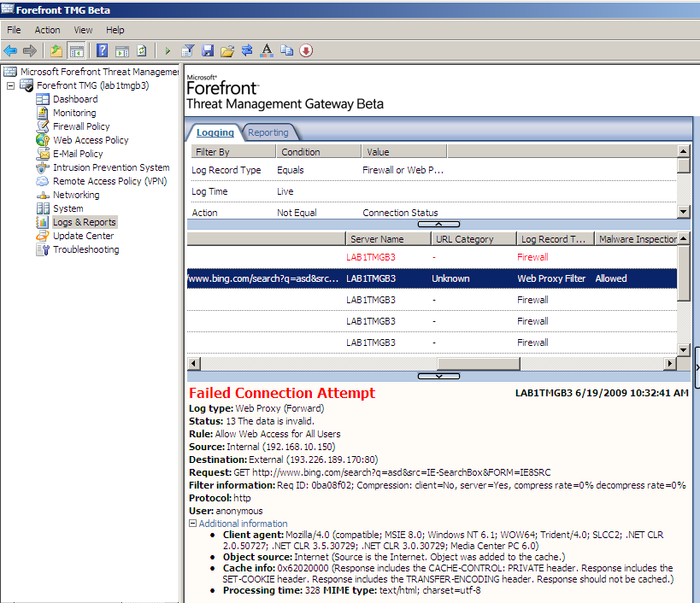Click the red down-arrow stop icon

[306, 50]
